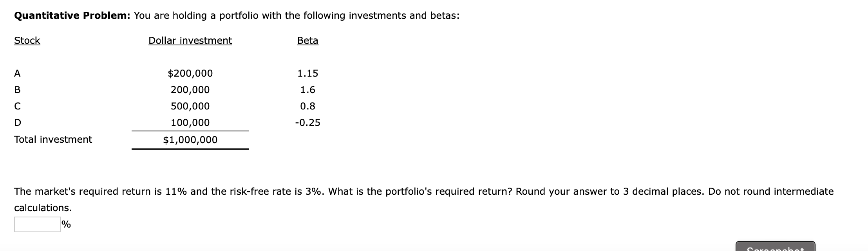Screen dimensions: 868x251
Task: Select the Stock column header
Action: tap(27, 41)
